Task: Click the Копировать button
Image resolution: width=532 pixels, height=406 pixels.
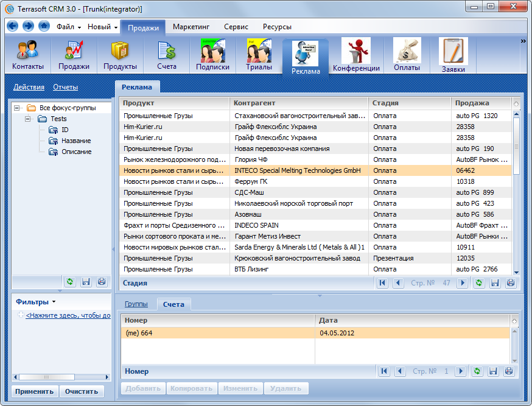Action: point(191,388)
